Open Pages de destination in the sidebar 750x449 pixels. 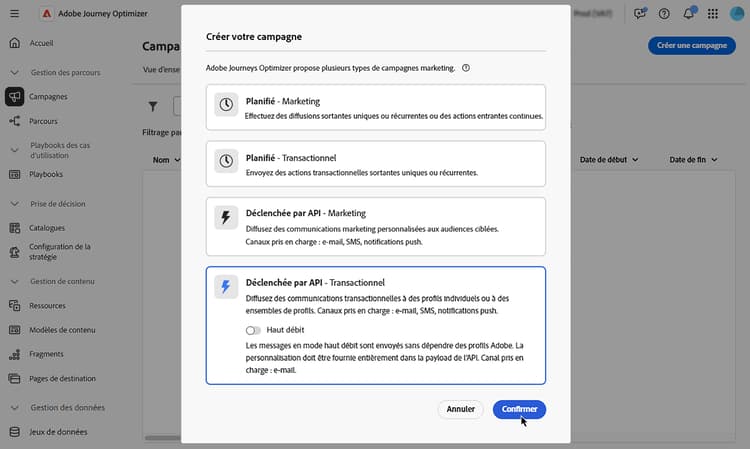[x=62, y=378]
